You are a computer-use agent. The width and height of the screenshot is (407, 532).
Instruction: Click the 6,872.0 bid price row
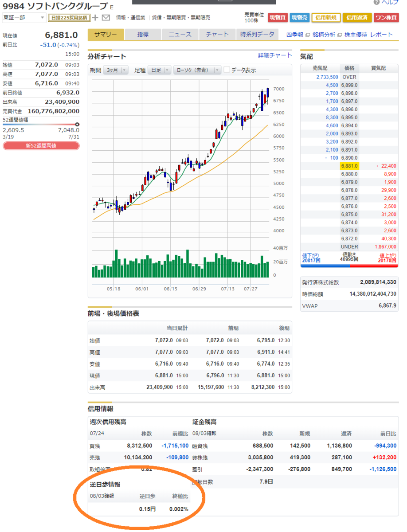tap(349, 239)
